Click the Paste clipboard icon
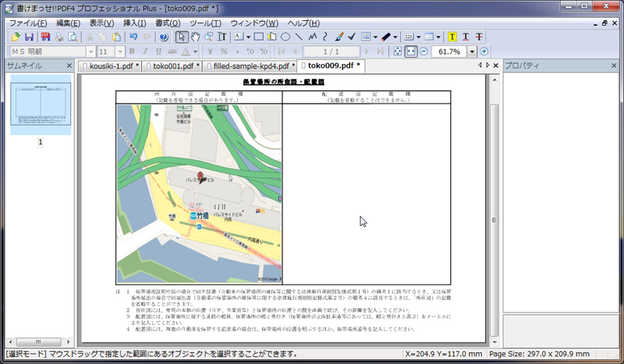 116,37
